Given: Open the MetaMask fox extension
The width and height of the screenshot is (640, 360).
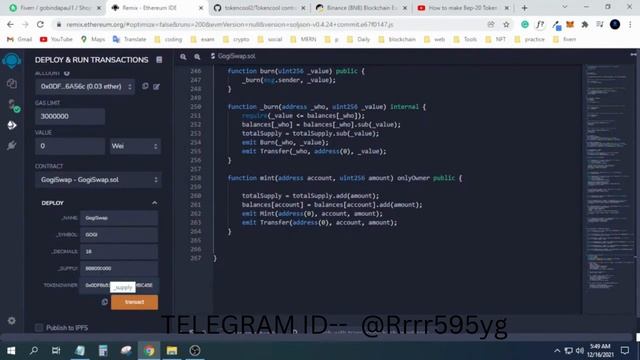Looking at the screenshot, I should click(x=570, y=24).
